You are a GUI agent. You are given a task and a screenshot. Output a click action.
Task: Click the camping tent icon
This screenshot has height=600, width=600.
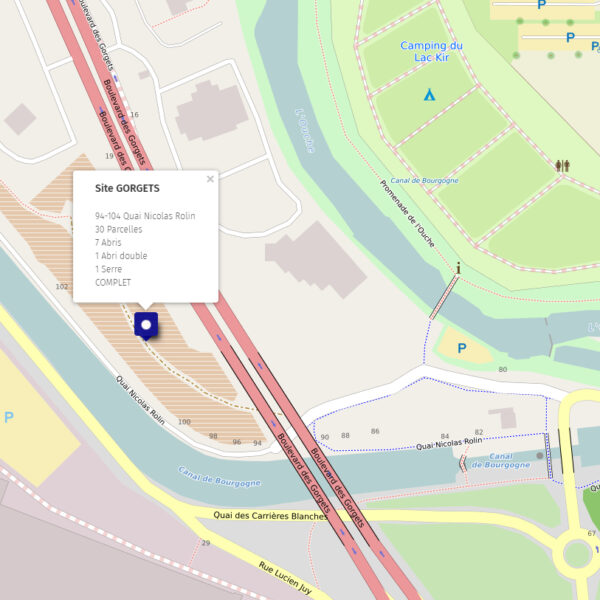429,95
